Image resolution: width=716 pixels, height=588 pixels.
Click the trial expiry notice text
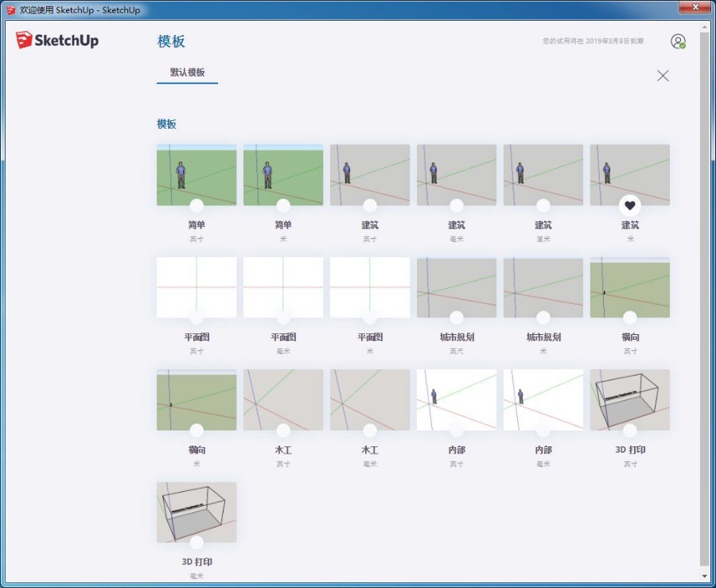593,41
